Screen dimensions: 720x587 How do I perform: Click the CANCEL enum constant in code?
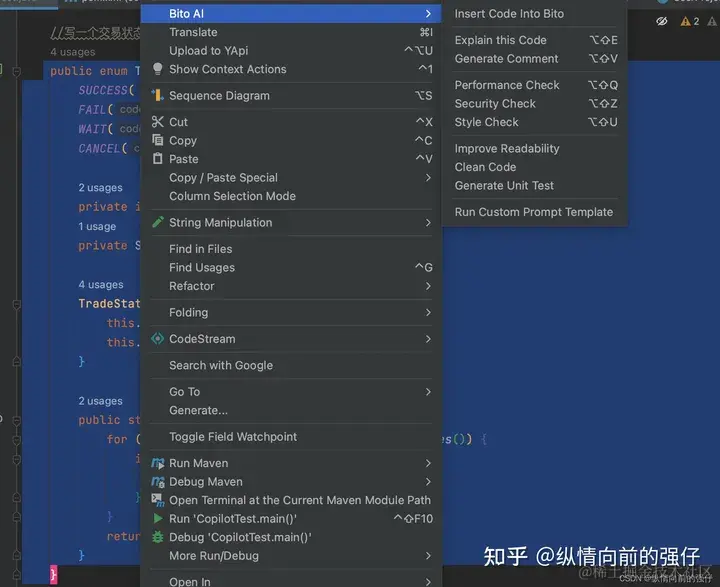99,148
